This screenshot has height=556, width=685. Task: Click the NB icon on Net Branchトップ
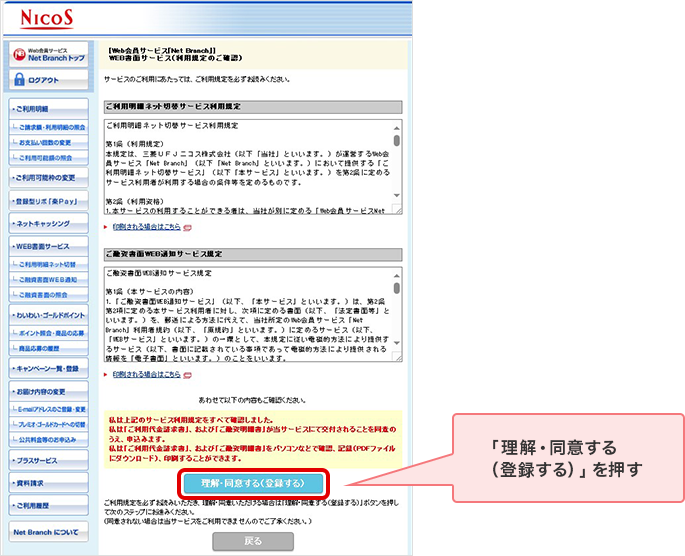click(19, 55)
